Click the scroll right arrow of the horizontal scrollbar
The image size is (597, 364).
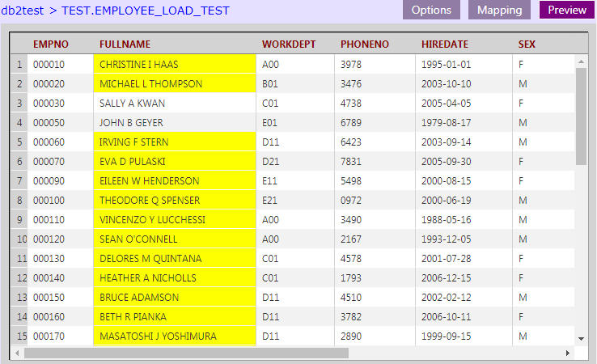click(x=567, y=353)
